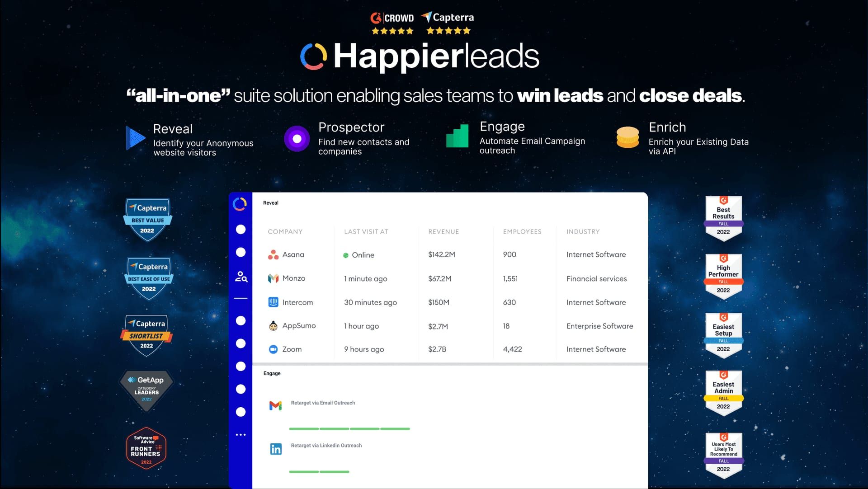Click the Prospector feature heading
Viewport: 868px width, 489px height.
[351, 127]
